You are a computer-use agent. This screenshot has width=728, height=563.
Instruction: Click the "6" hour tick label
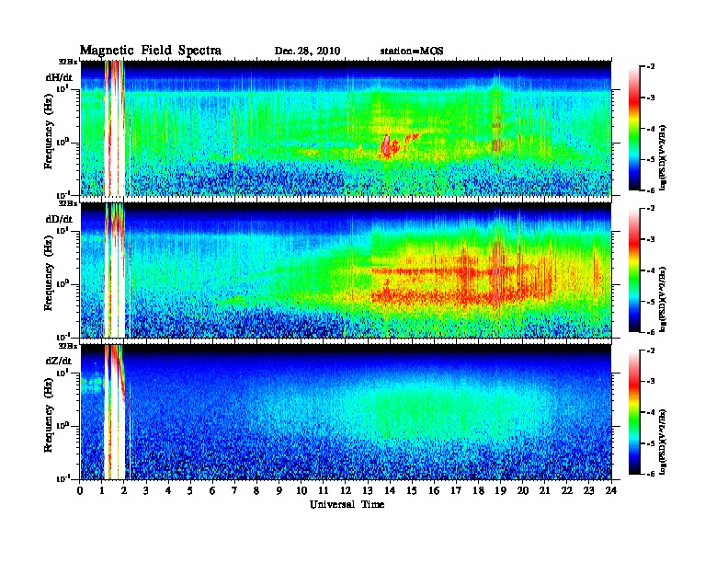tap(212, 490)
